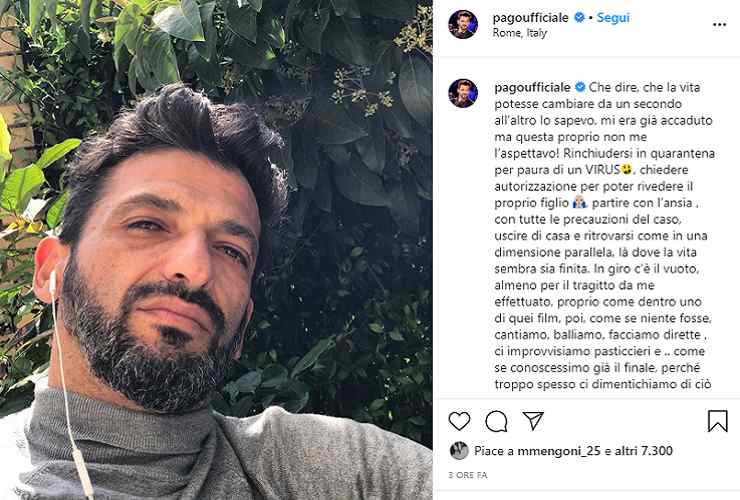Screen dimensions: 740x500
Task: Click pagoufficiale username in post header
Action: coord(530,17)
